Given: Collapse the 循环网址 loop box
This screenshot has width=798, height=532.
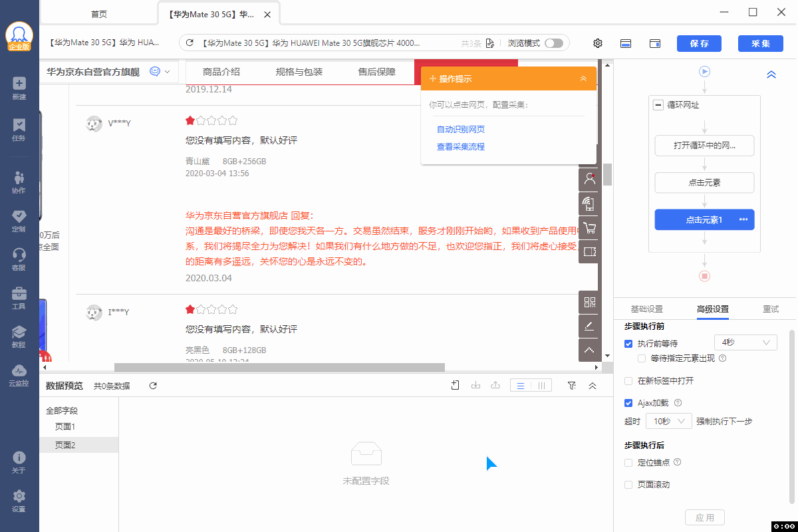Looking at the screenshot, I should [x=658, y=105].
